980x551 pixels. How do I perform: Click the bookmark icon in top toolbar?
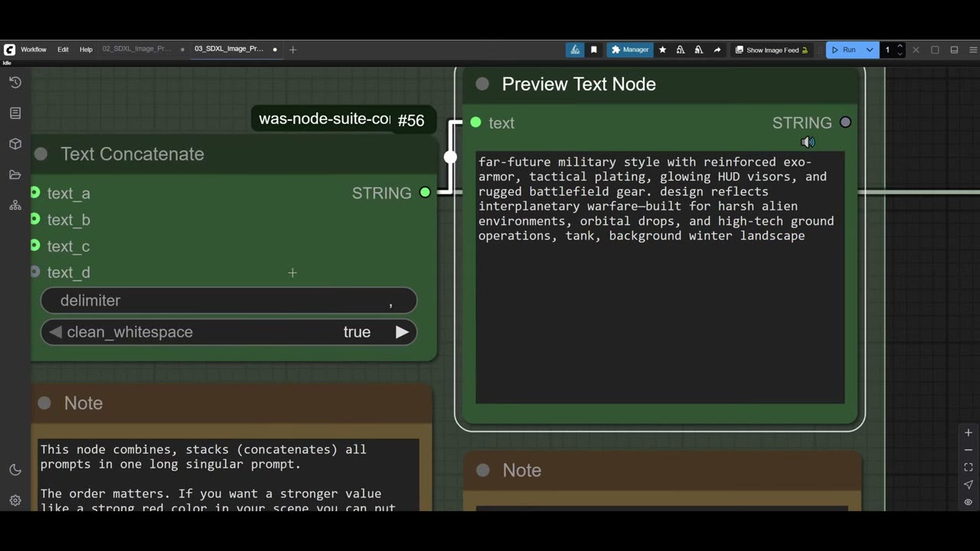[x=593, y=50]
